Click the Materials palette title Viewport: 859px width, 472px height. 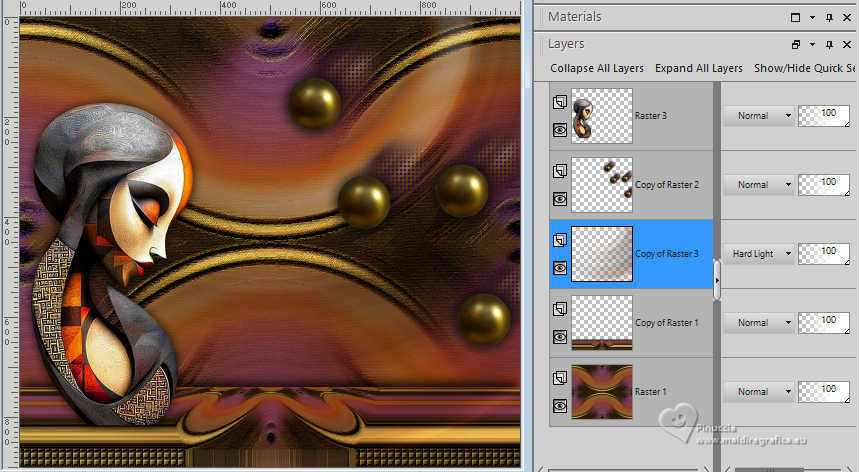(x=575, y=17)
